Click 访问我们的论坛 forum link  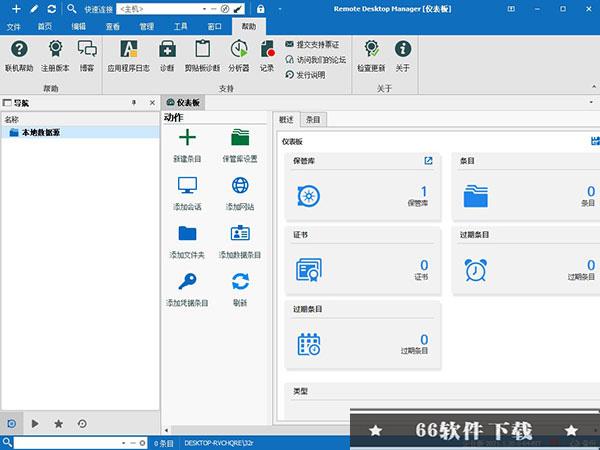click(x=316, y=60)
